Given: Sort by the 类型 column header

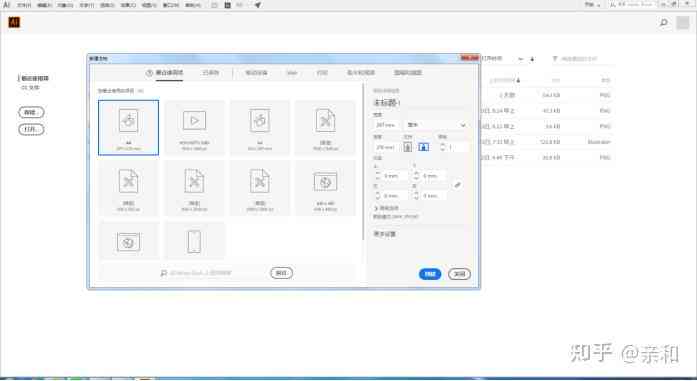Looking at the screenshot, I should point(605,80).
